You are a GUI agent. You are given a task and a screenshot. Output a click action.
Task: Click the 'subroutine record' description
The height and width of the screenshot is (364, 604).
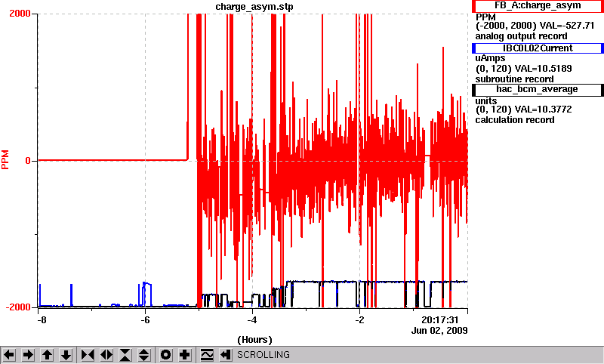[x=514, y=79]
